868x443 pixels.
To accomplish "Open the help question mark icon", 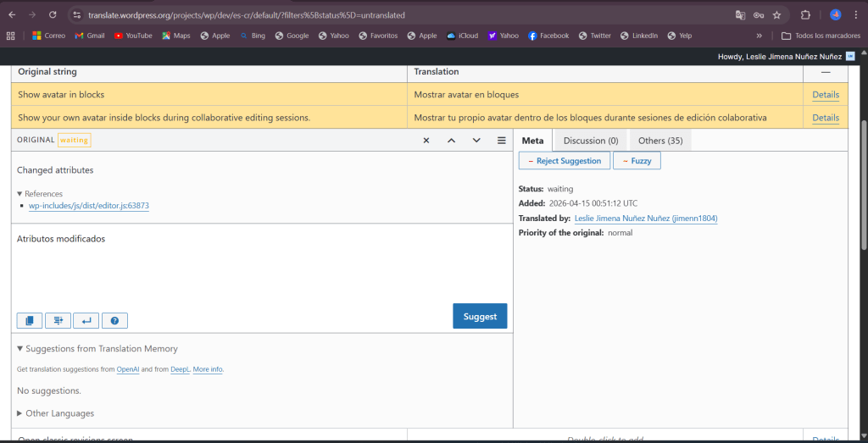I will click(x=114, y=320).
